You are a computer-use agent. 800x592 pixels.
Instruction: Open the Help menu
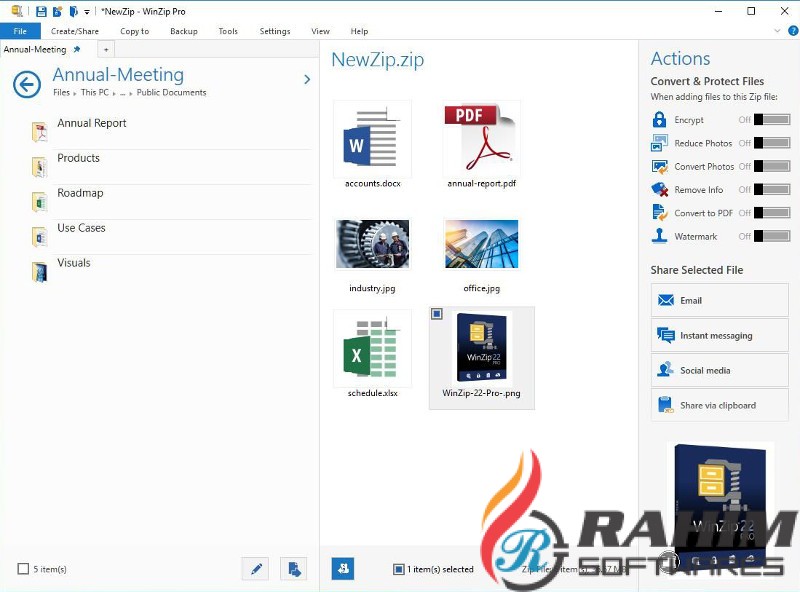(359, 31)
